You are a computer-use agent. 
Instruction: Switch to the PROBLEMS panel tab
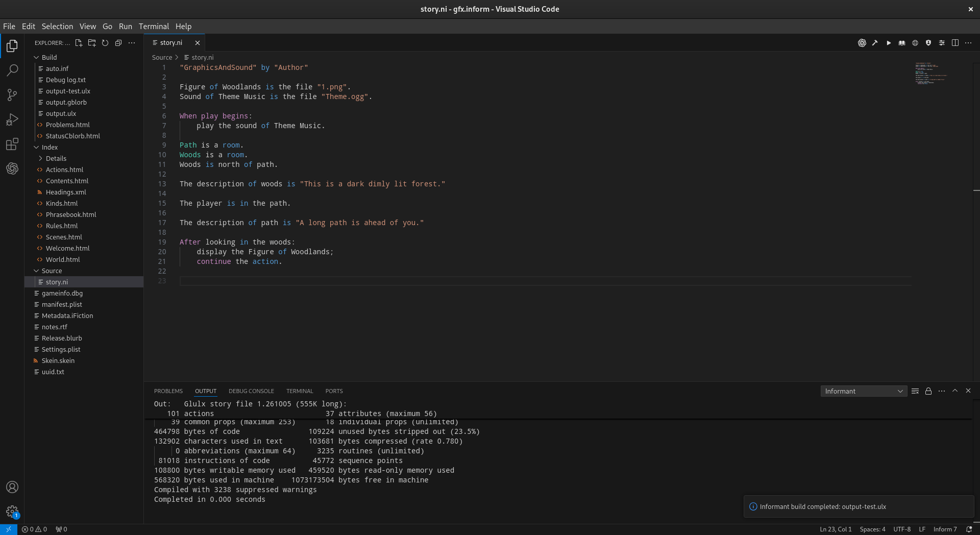[x=168, y=391]
